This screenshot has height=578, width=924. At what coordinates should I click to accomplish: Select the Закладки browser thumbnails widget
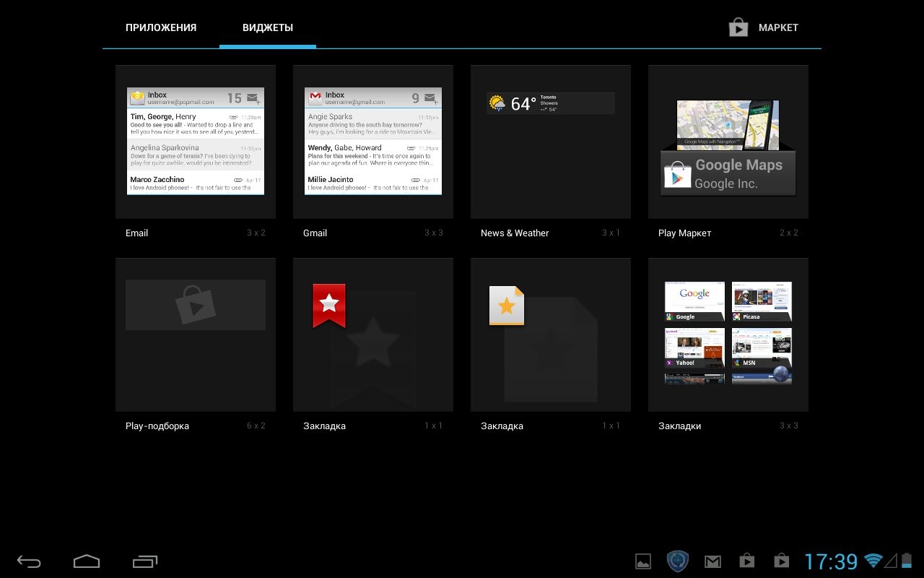[x=728, y=335]
